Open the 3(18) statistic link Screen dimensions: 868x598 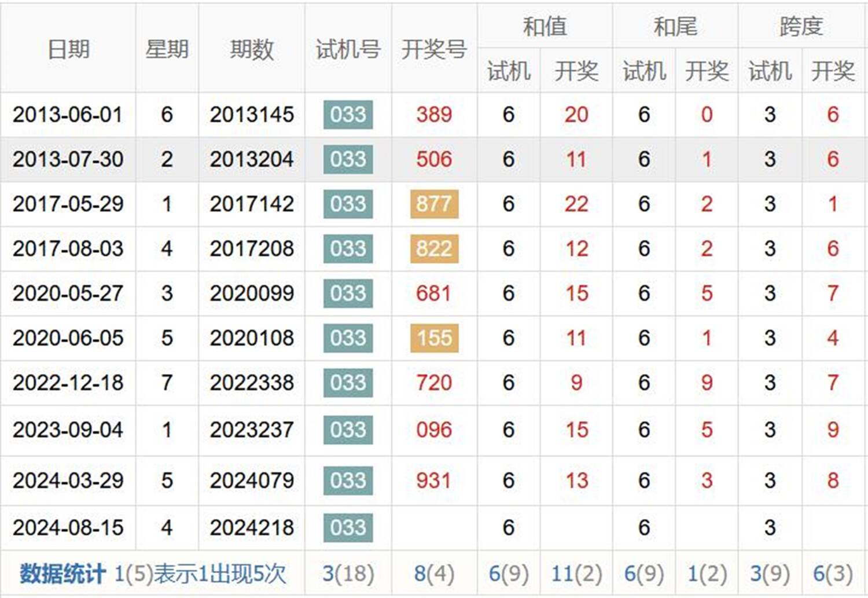(x=348, y=574)
